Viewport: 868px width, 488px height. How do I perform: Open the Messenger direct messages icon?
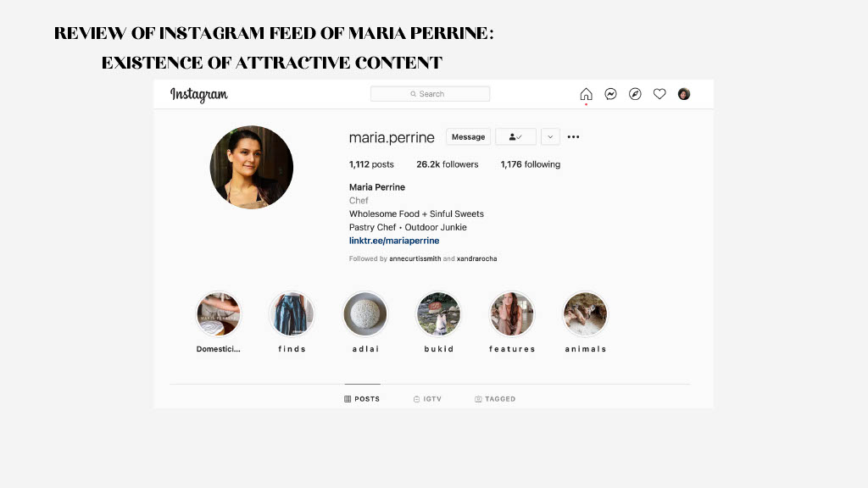(610, 94)
